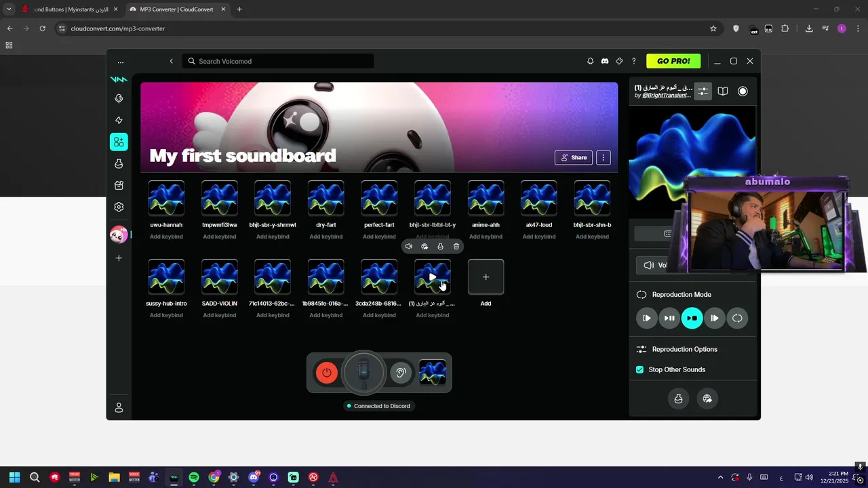Open the notifications bell in Voicemod
This screenshot has width=868, height=488.
(x=590, y=61)
